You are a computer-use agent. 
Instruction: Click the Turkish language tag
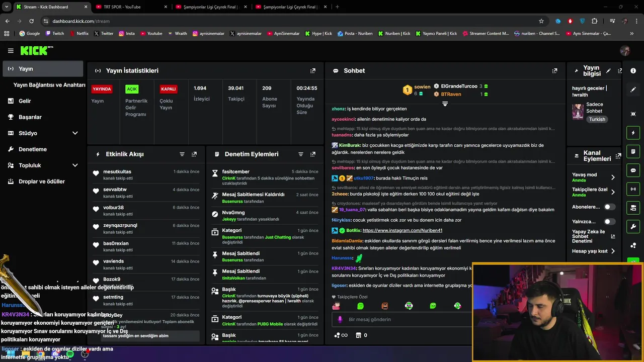tap(597, 120)
